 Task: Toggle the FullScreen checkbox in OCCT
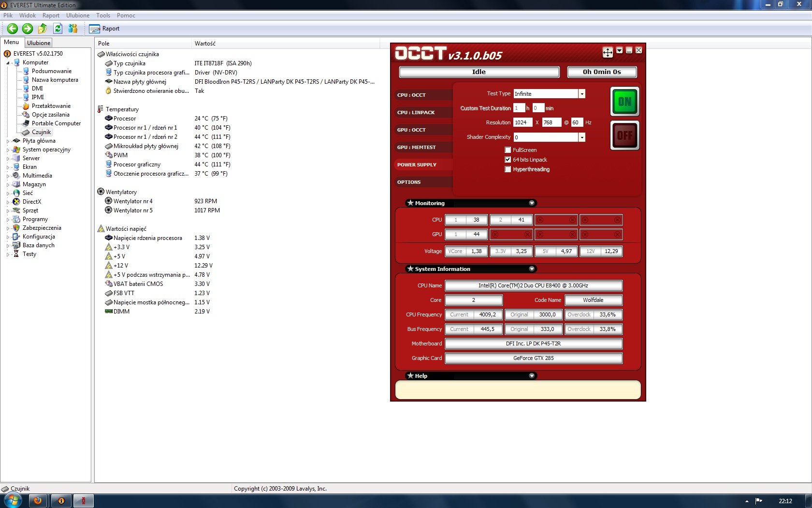click(x=507, y=150)
